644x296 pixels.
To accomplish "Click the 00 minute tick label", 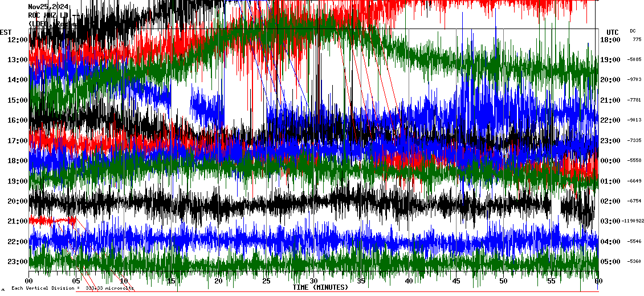I will tap(30, 281).
